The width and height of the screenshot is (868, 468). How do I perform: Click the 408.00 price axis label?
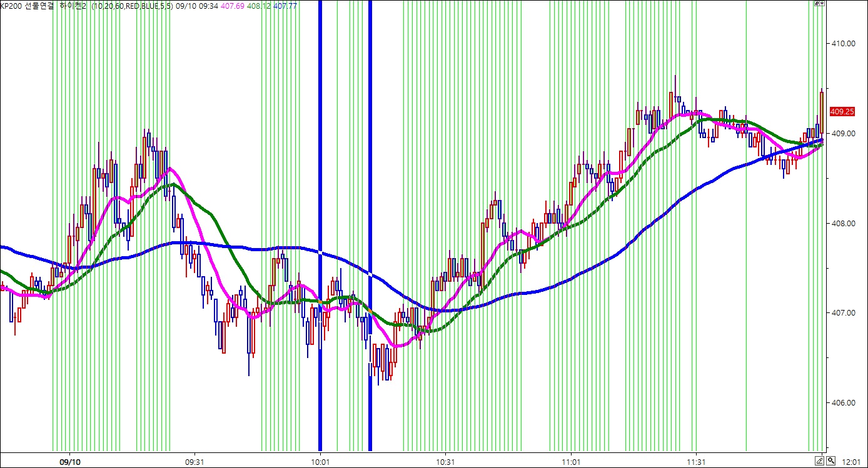coord(842,224)
